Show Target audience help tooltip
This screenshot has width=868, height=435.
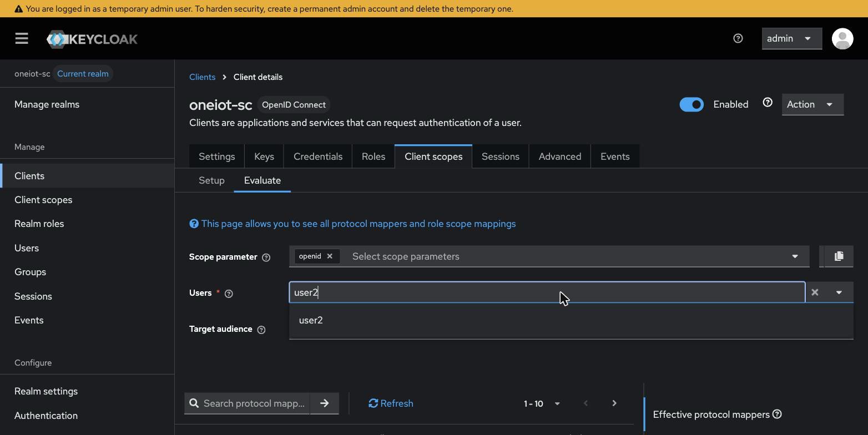[261, 330]
